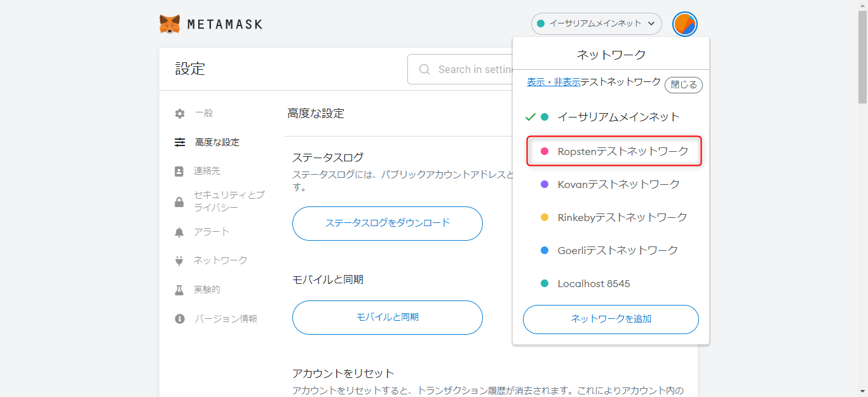Click the Experimental flask icon
The width and height of the screenshot is (868, 397).
pos(180,290)
